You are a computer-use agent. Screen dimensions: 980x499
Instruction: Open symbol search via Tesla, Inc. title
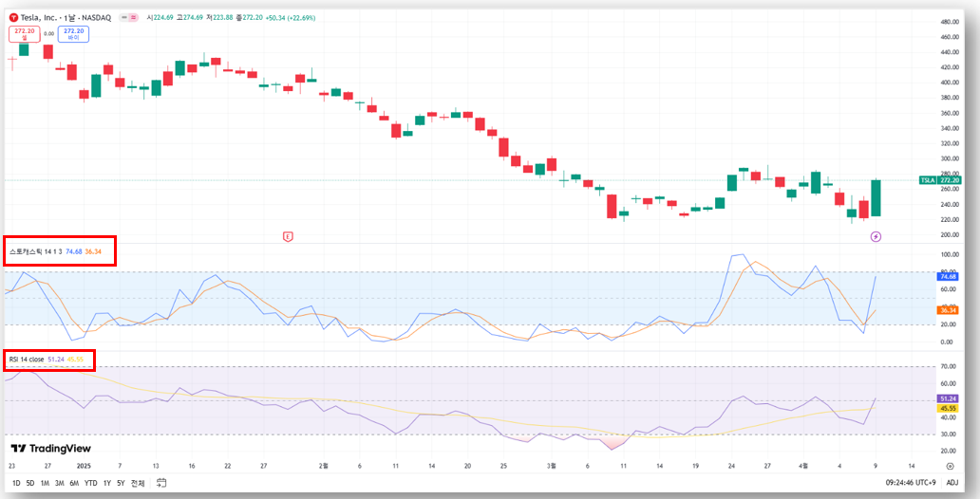41,18
